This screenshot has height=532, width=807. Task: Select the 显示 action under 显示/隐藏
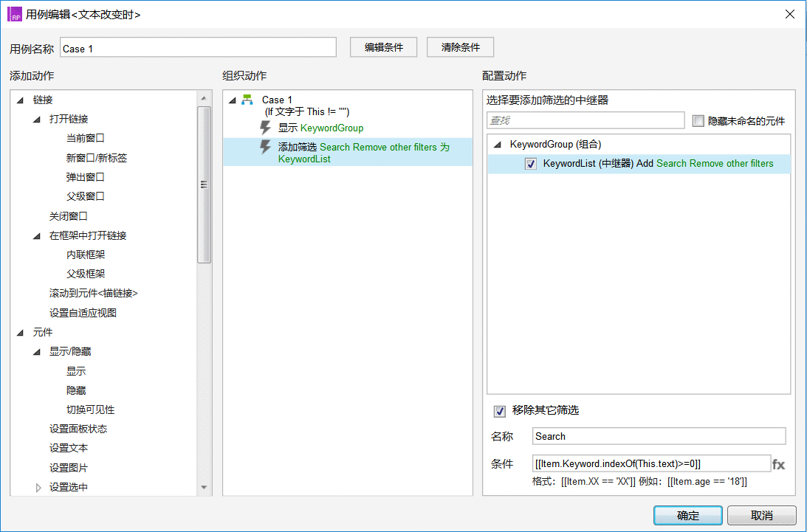[x=76, y=371]
